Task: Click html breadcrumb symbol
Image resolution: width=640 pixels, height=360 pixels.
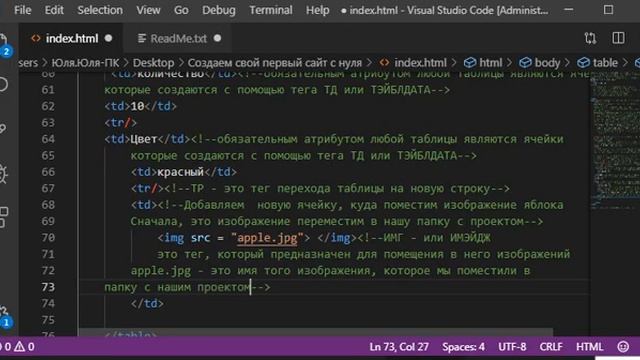Action: [483, 63]
